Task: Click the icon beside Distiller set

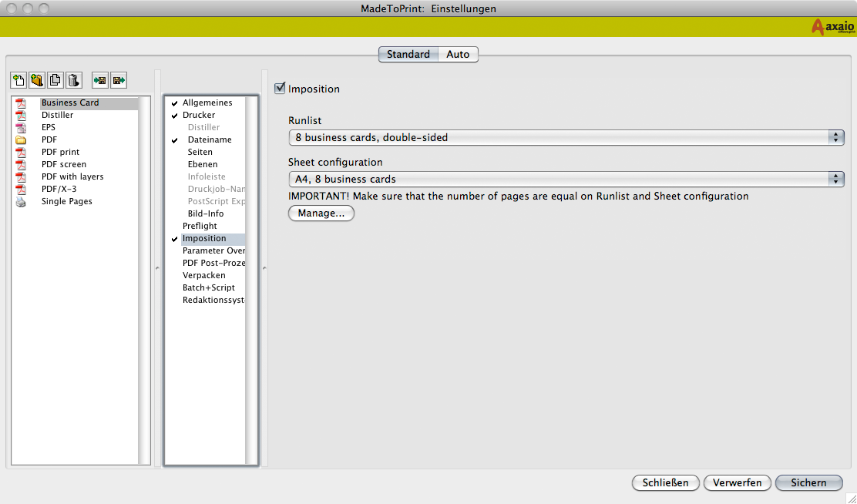Action: pyautogui.click(x=21, y=116)
